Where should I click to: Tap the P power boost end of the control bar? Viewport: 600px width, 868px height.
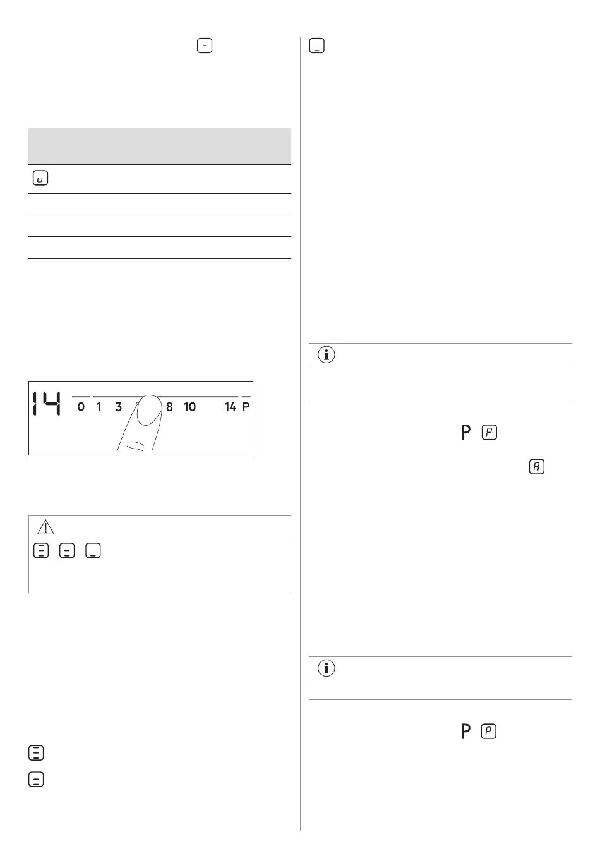point(246,407)
